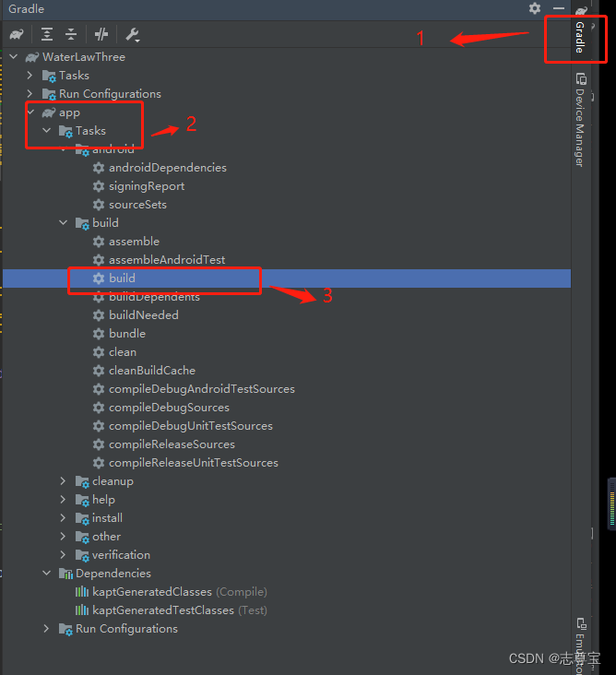Expand the cleanup task group

[x=64, y=480]
